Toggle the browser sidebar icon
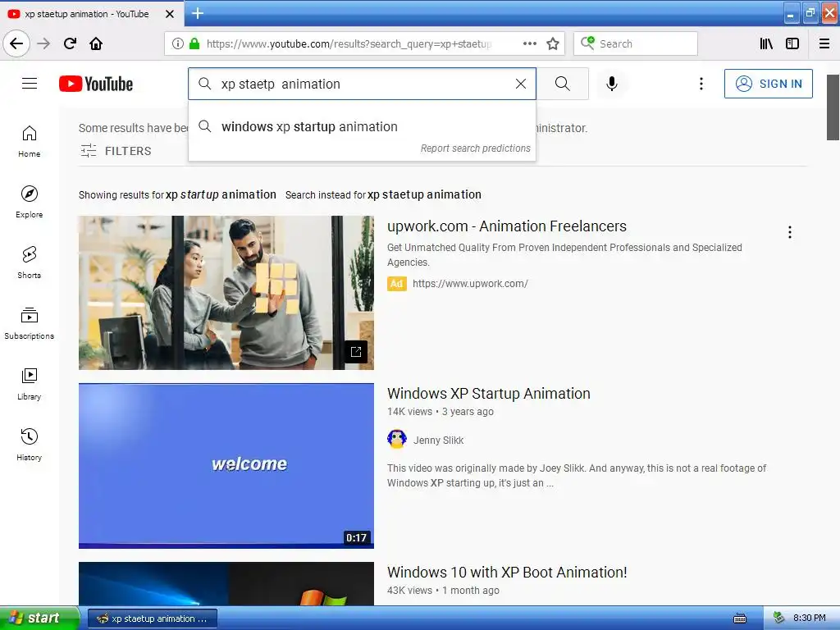The image size is (840, 630). (x=792, y=43)
